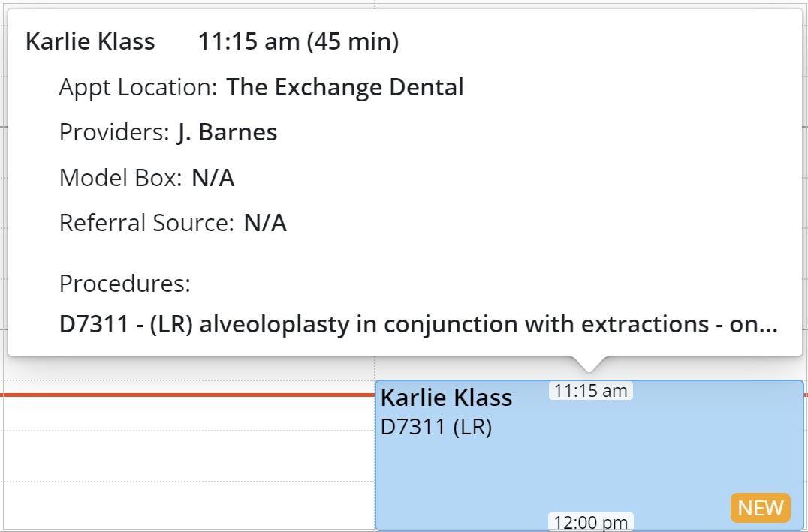Click Karlie Klass name in blue appointment
This screenshot has width=808, height=532.
[x=446, y=398]
